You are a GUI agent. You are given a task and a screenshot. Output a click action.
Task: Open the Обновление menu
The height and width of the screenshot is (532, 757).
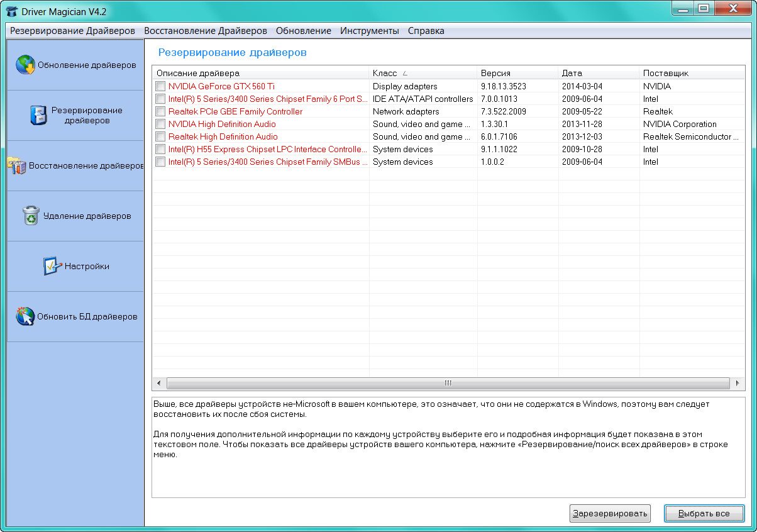click(x=304, y=31)
